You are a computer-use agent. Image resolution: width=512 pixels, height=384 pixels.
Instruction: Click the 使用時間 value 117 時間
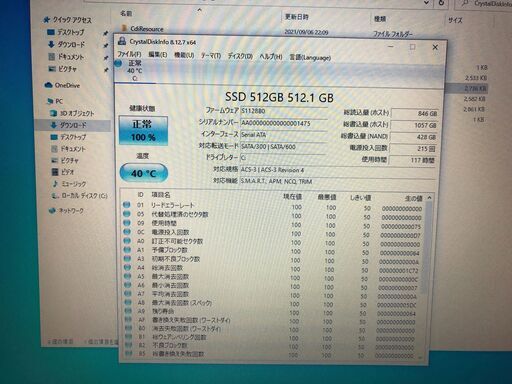coord(412,160)
